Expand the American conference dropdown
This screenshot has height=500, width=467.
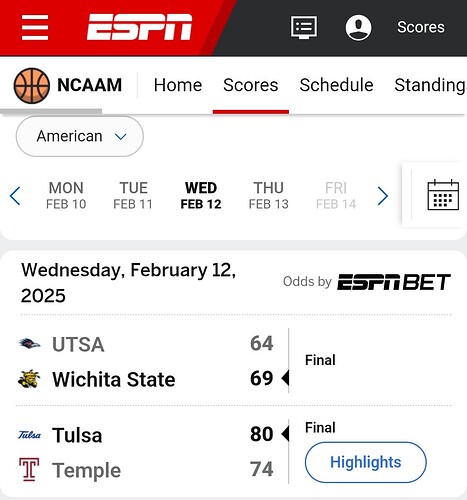click(x=80, y=136)
